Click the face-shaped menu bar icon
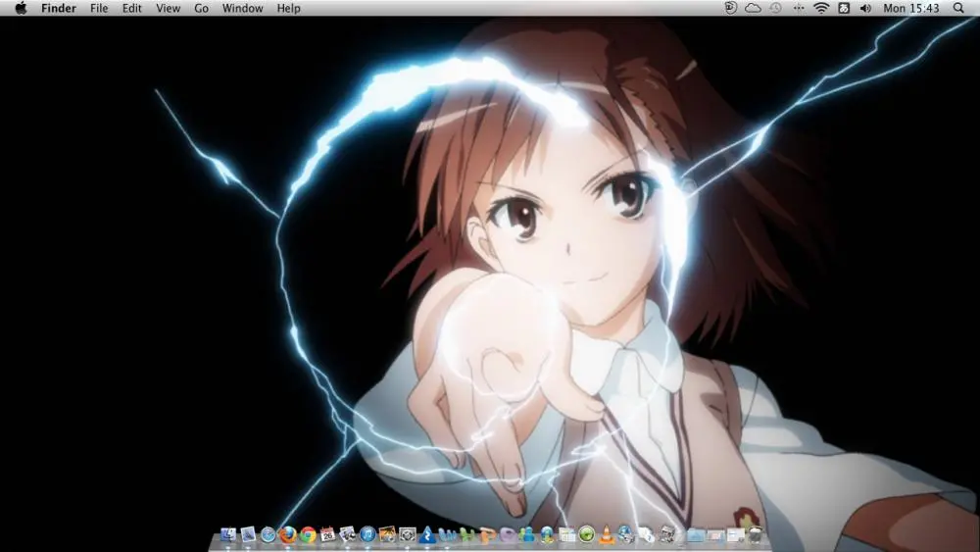 (731, 8)
